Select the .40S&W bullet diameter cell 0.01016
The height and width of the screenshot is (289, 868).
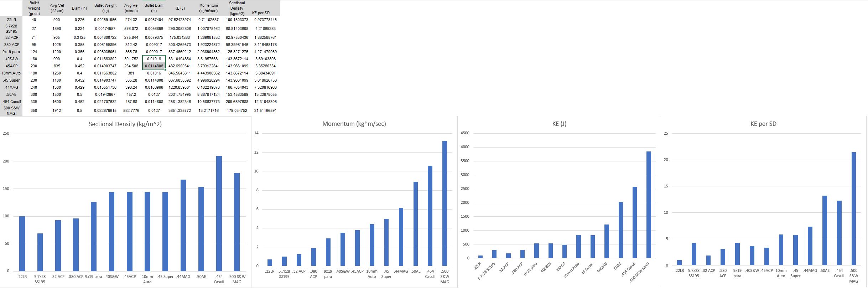tap(154, 59)
